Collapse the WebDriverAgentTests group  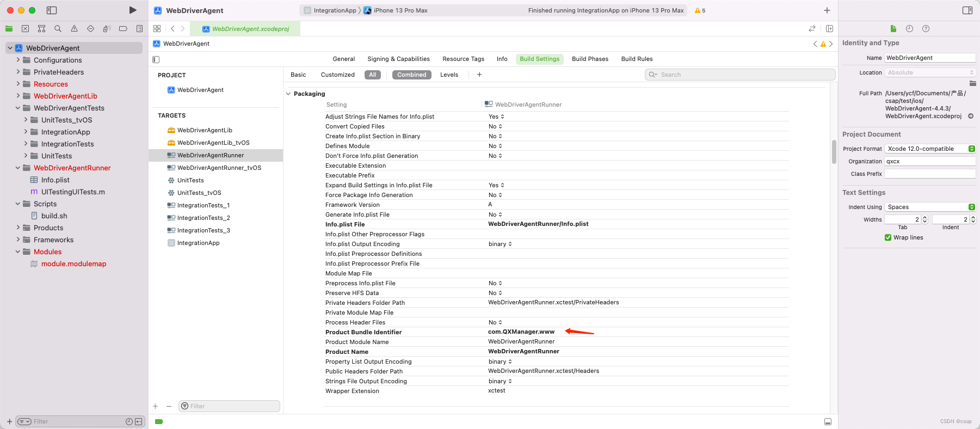18,108
